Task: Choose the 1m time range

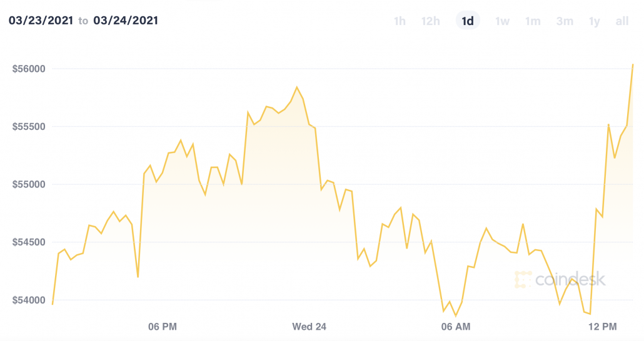Action: 533,21
